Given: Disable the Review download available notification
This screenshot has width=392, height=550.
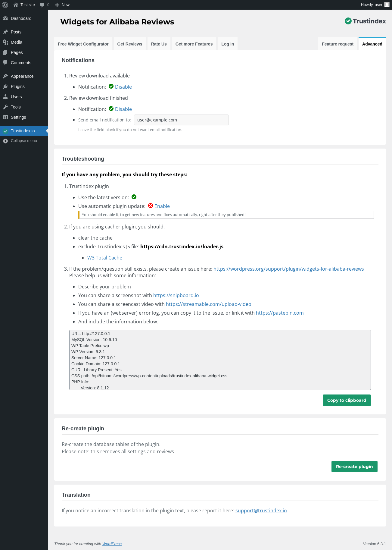Looking at the screenshot, I should [123, 87].
